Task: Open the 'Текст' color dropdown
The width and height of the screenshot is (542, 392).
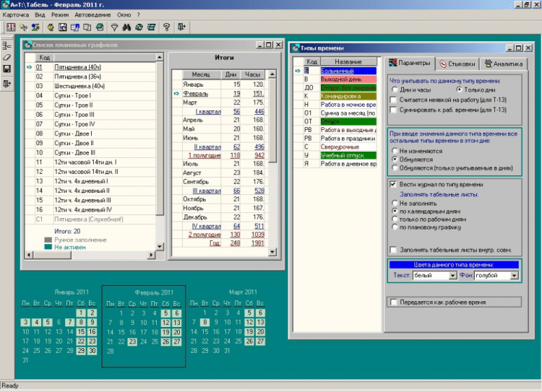Action: [x=452, y=275]
